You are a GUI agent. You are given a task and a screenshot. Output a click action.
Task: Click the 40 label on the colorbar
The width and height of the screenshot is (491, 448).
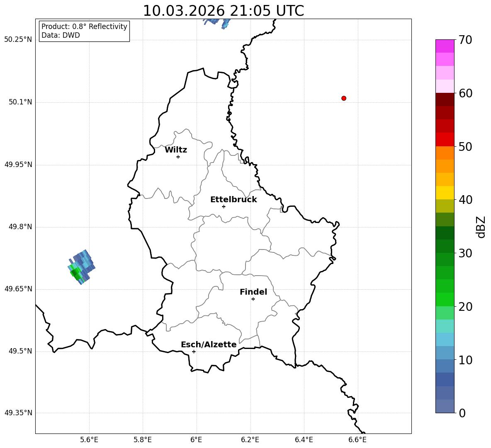465,200
